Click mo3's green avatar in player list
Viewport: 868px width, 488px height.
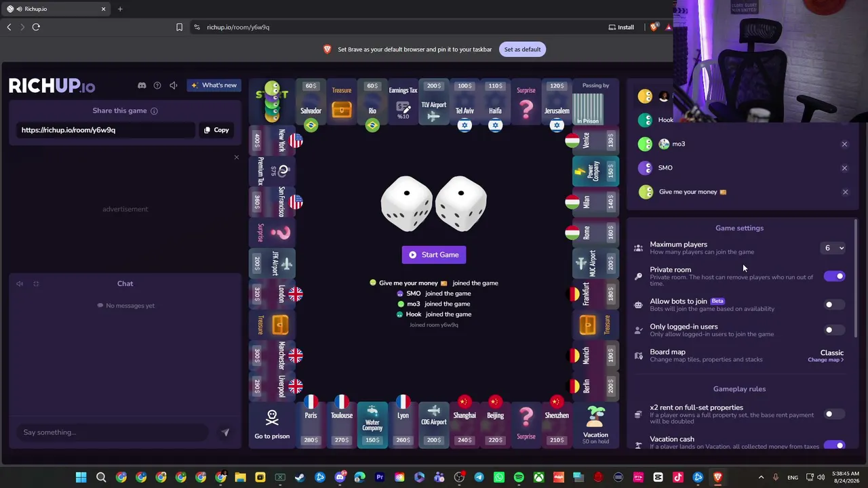click(645, 144)
